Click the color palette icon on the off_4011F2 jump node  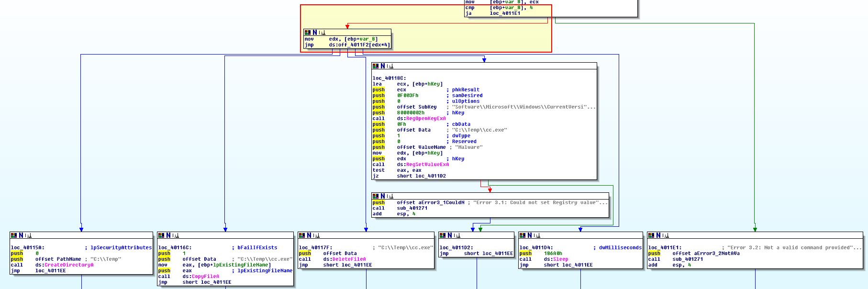(x=308, y=33)
